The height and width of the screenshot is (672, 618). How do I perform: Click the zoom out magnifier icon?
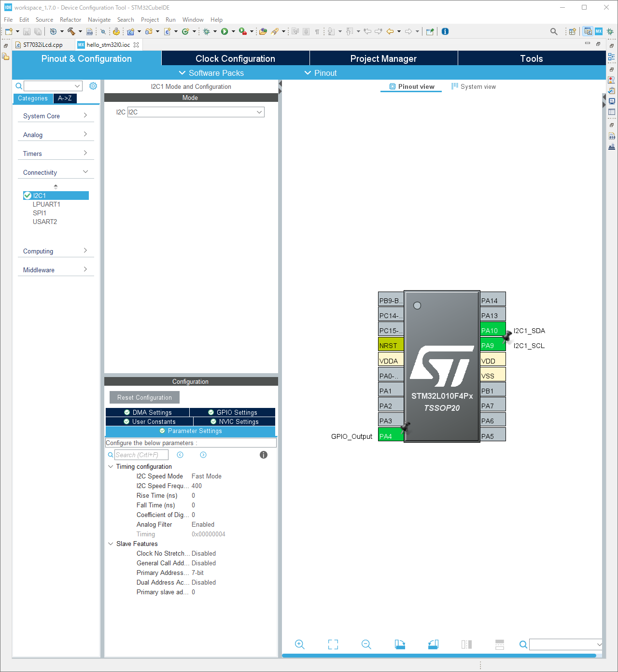coord(366,644)
